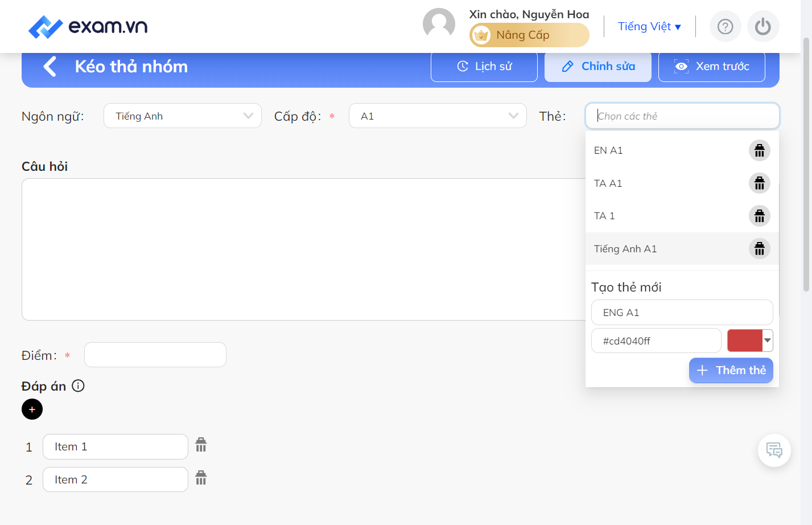Click the black plus to add answer
812x525 pixels.
click(32, 409)
